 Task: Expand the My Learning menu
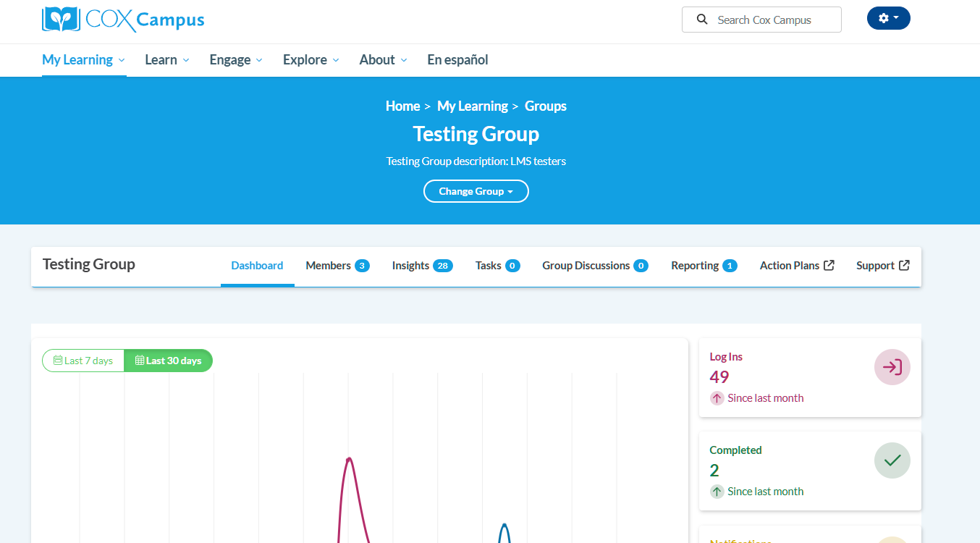click(x=83, y=60)
